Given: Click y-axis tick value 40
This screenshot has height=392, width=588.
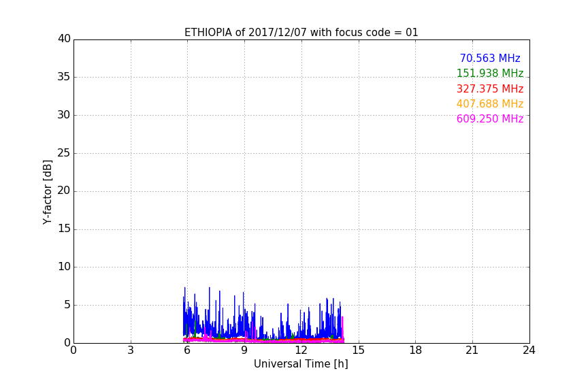Looking at the screenshot, I should click(64, 39).
